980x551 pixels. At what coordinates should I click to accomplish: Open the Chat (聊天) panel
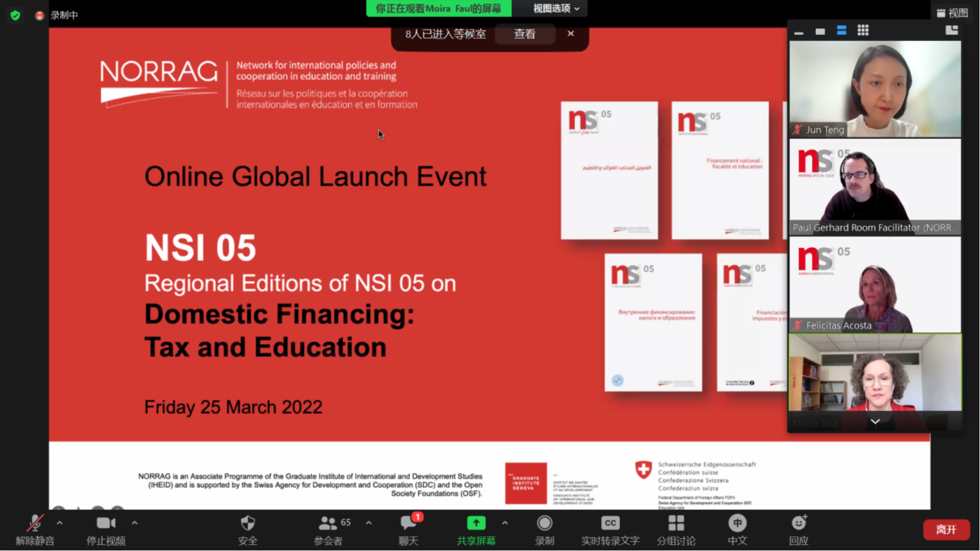tap(408, 523)
